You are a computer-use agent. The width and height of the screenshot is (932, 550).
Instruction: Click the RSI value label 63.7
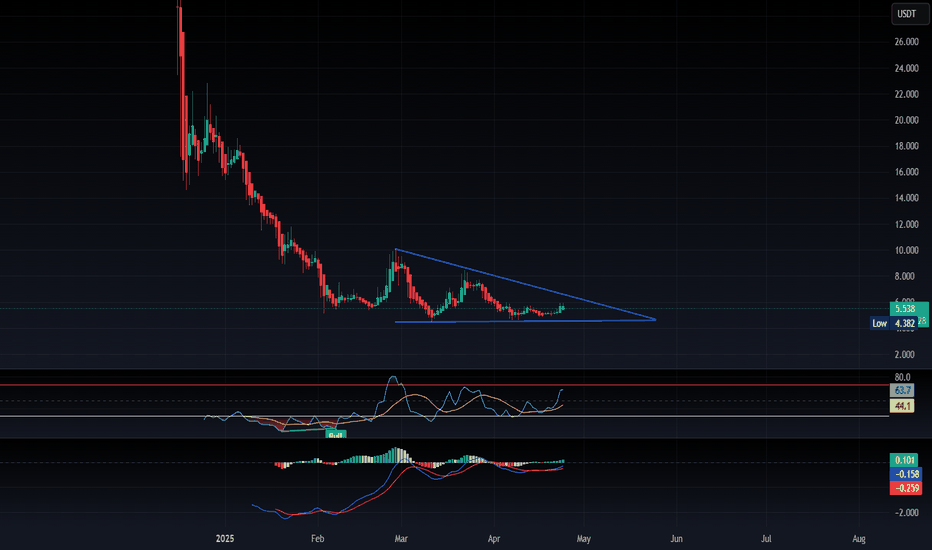point(902,391)
